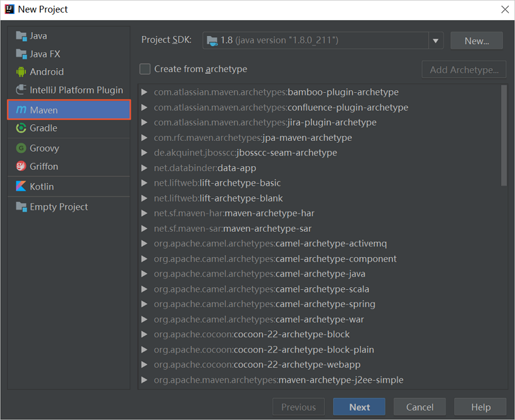Expand lift-archetype-basic entry
The image size is (515, 420).
pyautogui.click(x=144, y=183)
